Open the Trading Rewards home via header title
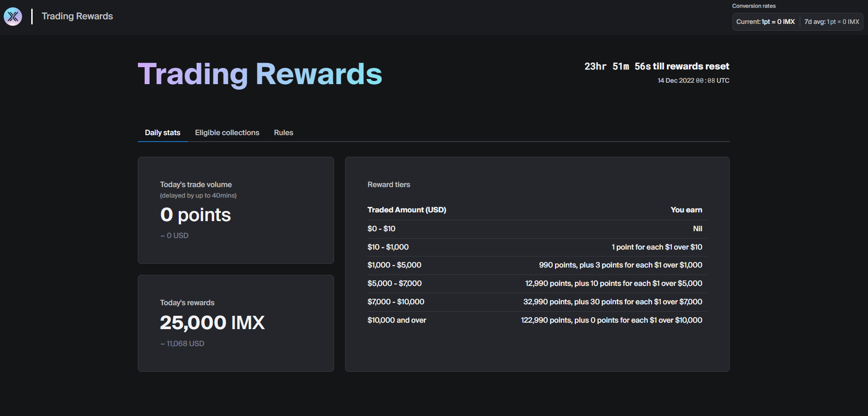Viewport: 868px width, 416px height. pos(77,16)
